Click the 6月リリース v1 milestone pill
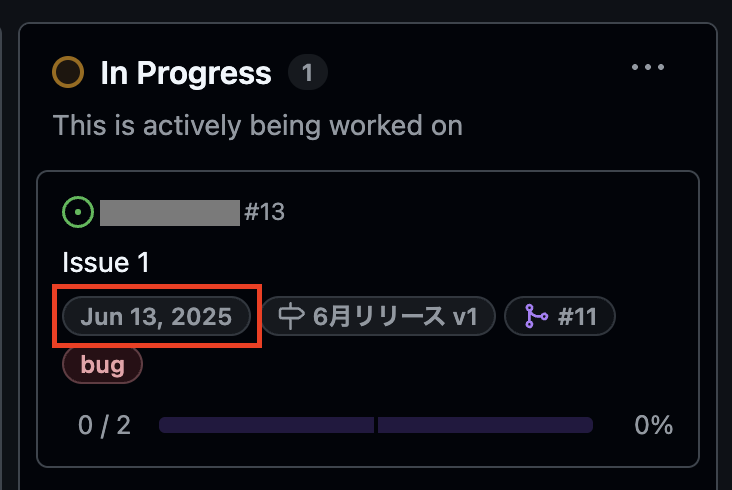Image resolution: width=732 pixels, height=490 pixels. coord(379,316)
